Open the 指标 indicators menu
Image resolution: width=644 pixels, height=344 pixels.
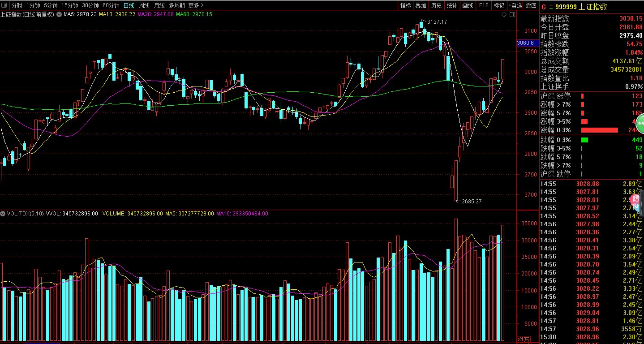tap(406, 5)
